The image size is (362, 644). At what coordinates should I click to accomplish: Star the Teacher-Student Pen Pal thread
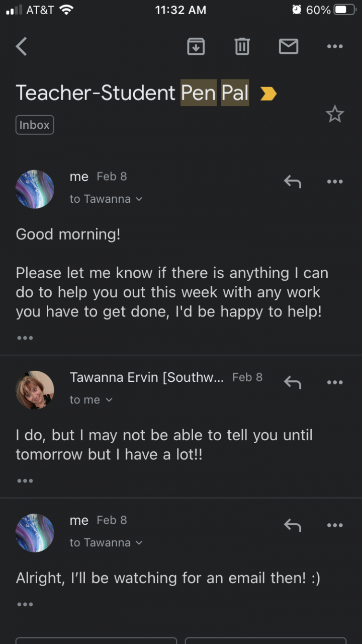tap(335, 115)
